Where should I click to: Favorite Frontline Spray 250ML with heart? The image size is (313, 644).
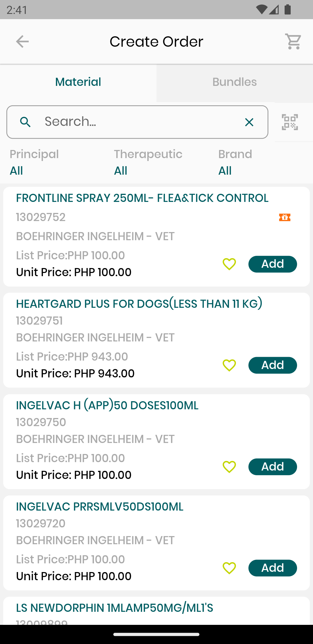pos(229,264)
